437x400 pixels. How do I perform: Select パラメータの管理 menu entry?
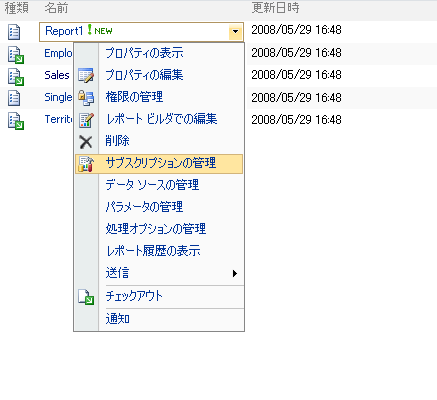tap(159, 207)
